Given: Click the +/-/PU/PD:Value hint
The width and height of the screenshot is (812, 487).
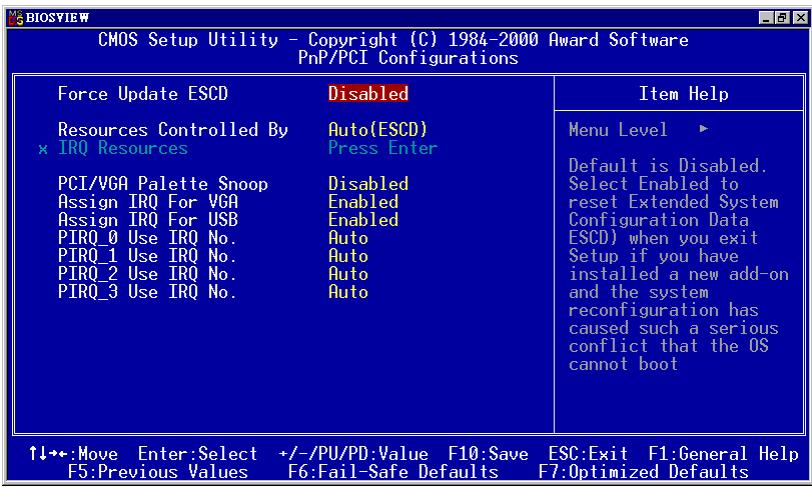Looking at the screenshot, I should coord(353,454).
